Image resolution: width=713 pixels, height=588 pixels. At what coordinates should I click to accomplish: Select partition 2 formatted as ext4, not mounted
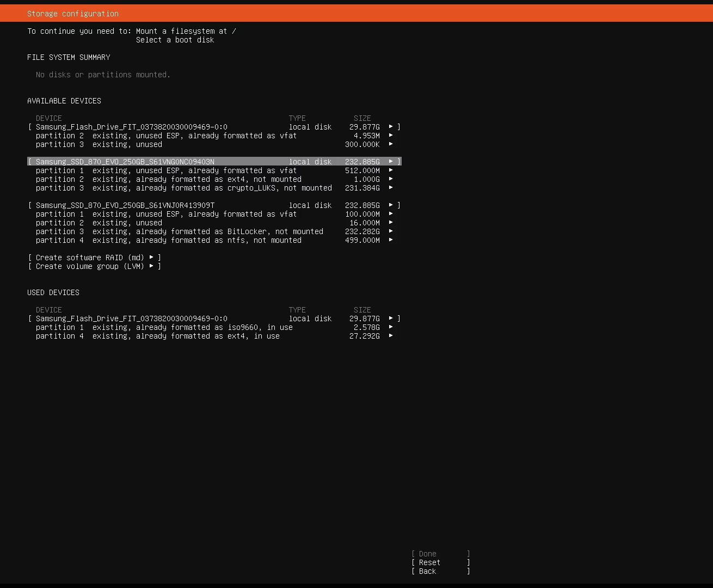(169, 179)
